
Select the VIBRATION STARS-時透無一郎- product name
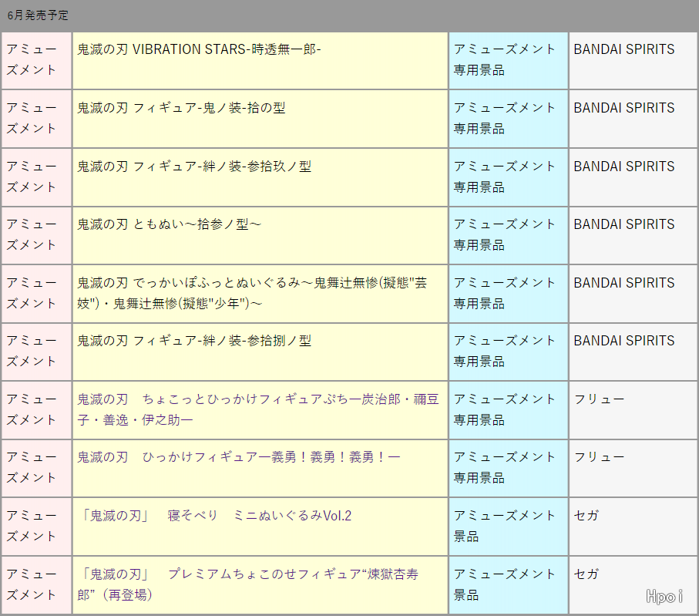[199, 49]
